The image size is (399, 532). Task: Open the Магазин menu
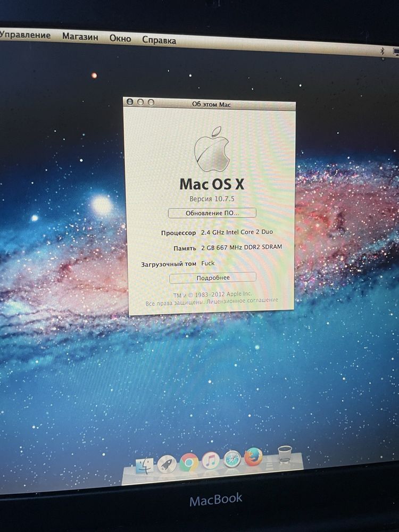pos(80,37)
